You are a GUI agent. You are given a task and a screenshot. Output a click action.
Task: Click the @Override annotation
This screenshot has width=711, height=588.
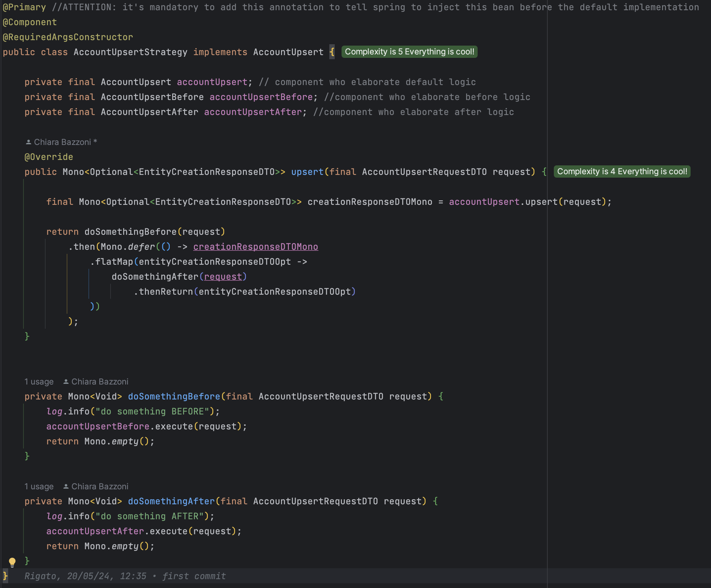[49, 157]
